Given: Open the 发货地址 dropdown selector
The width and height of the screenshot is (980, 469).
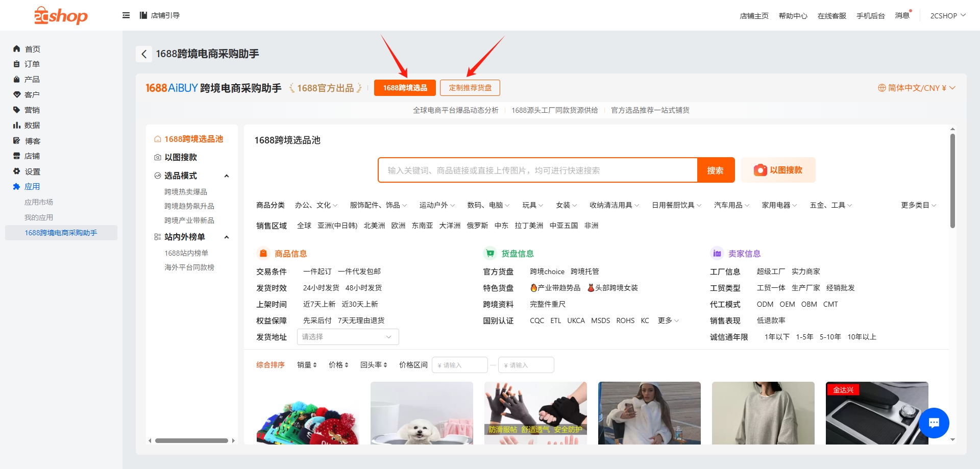Looking at the screenshot, I should coord(347,337).
